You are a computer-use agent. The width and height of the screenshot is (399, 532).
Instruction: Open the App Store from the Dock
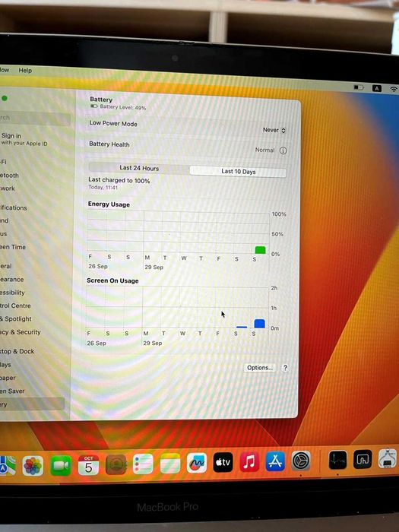[275, 461]
